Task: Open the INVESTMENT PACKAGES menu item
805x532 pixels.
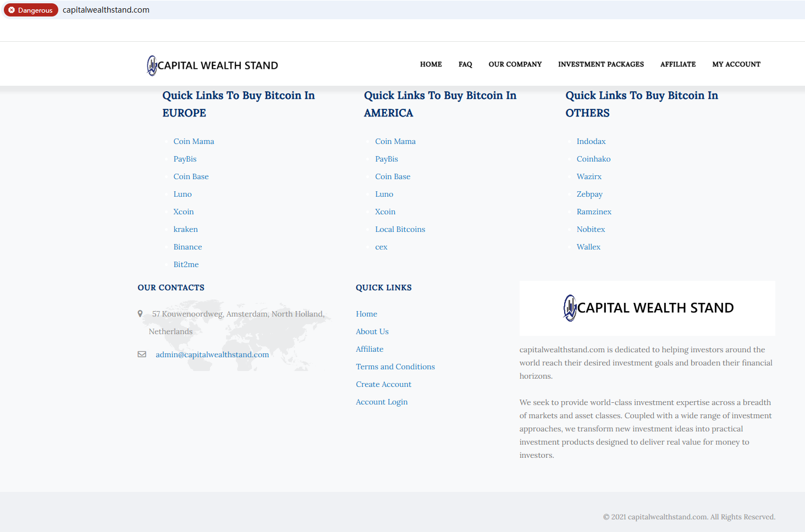Action: pos(601,64)
